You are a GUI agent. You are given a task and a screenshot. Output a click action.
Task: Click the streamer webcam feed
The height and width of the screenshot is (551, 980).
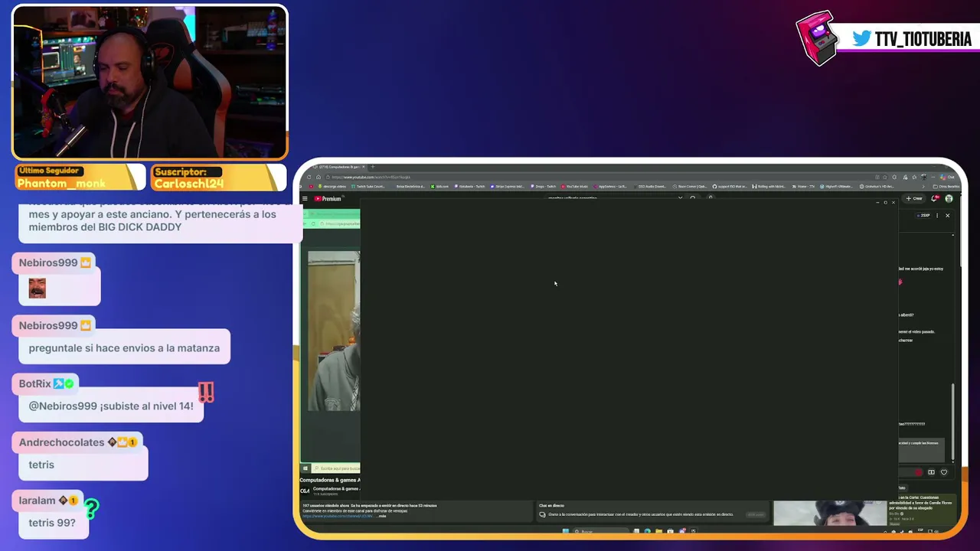pos(150,82)
